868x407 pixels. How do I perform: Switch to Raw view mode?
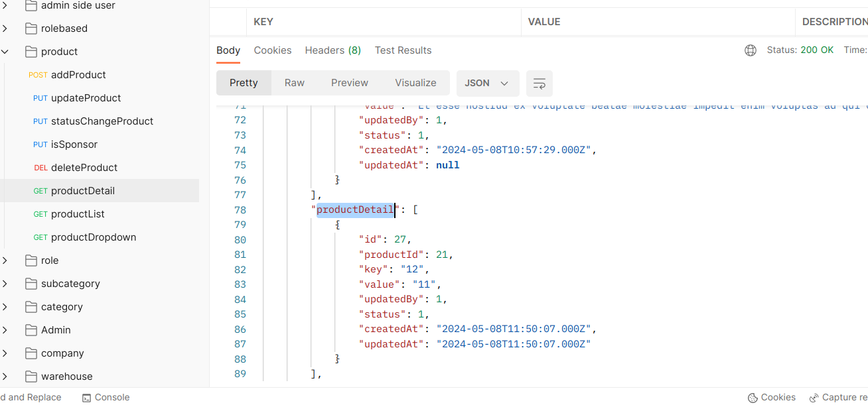294,83
